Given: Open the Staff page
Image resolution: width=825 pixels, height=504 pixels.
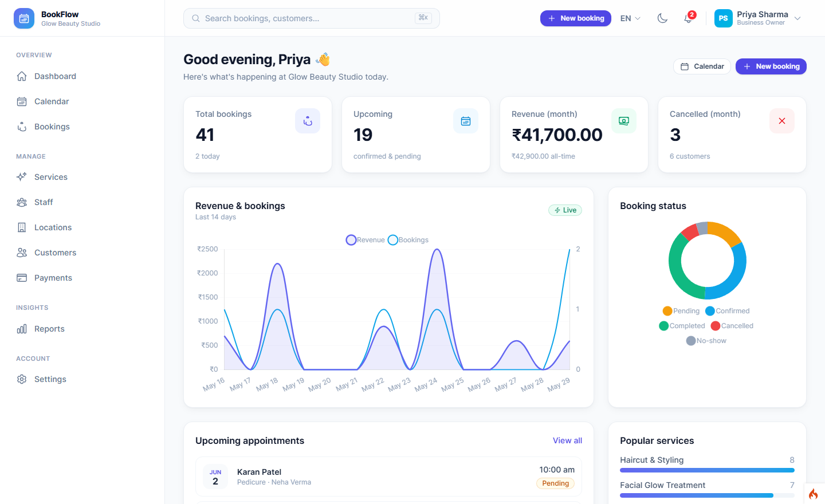Looking at the screenshot, I should click(82, 202).
